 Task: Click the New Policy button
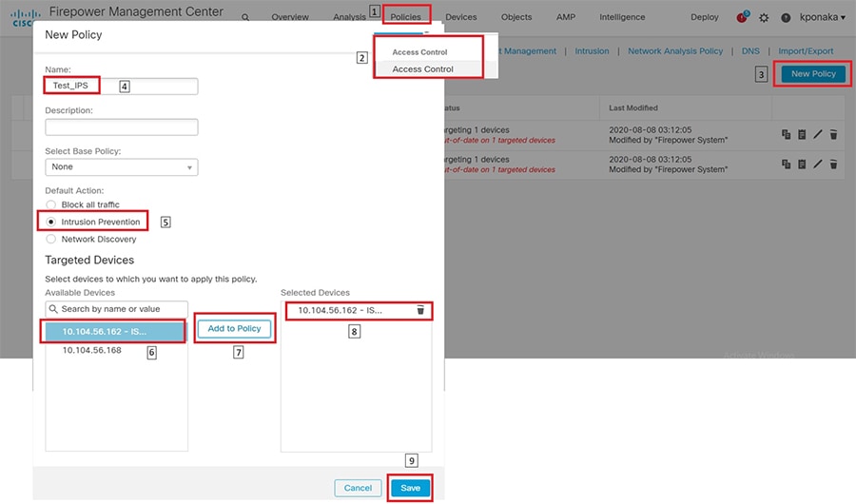(813, 74)
